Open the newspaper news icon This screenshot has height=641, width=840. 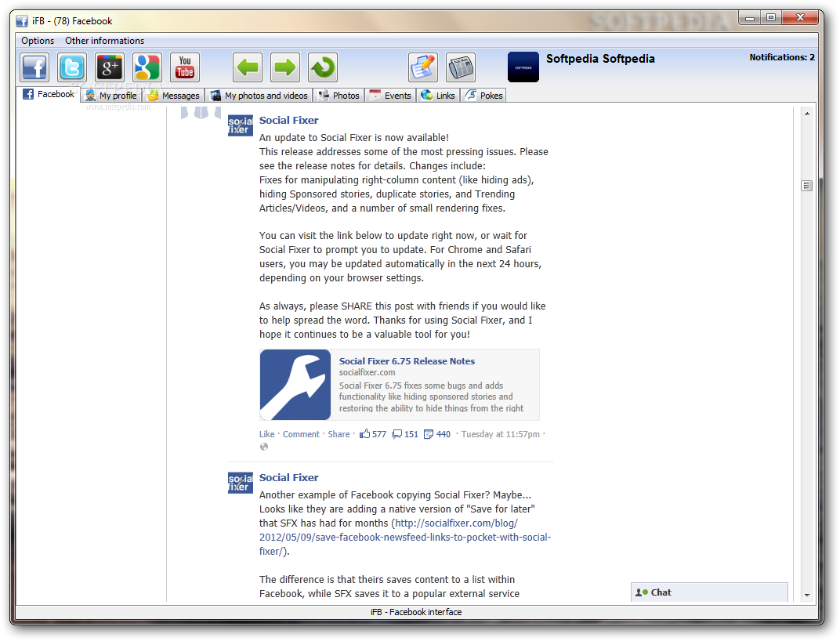coord(461,67)
